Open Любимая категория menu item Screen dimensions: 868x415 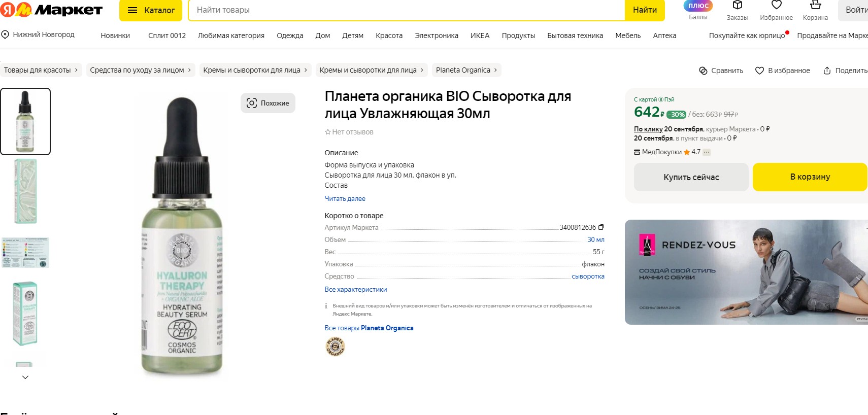click(x=231, y=36)
